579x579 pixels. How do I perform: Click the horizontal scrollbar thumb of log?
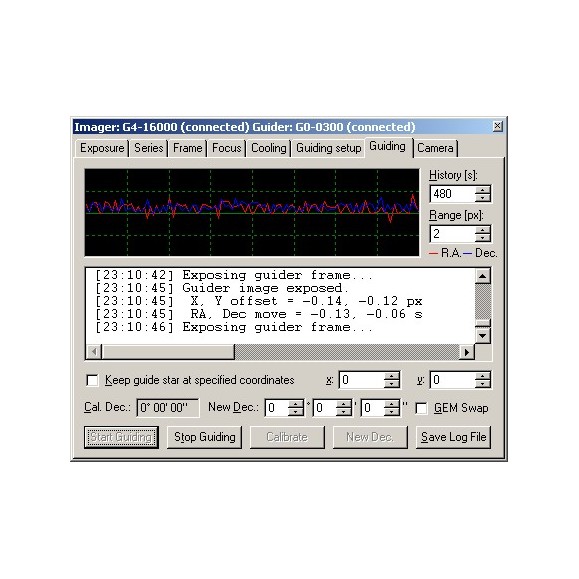pos(168,352)
